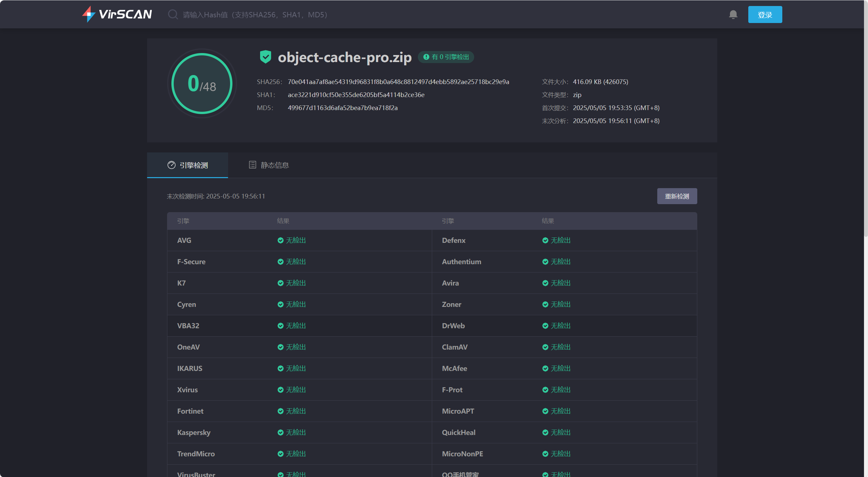This screenshot has height=477, width=868.
Task: Click the 重新检测 rescan button
Action: (x=677, y=196)
